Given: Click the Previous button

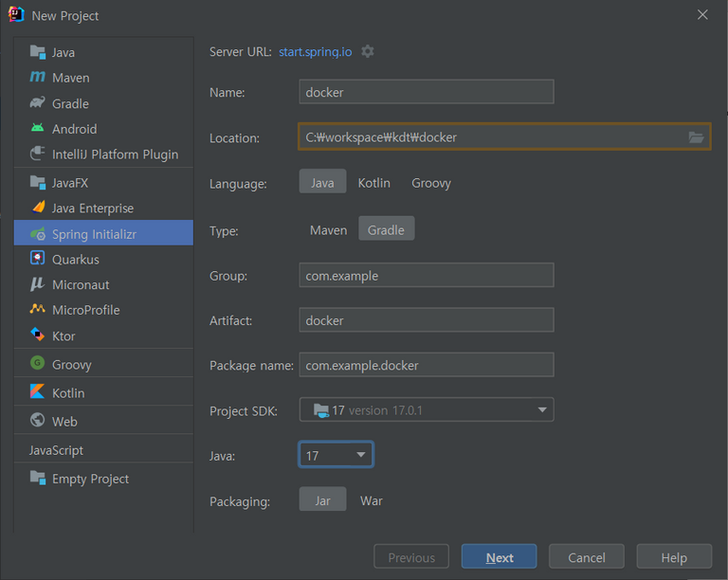Looking at the screenshot, I should [411, 557].
